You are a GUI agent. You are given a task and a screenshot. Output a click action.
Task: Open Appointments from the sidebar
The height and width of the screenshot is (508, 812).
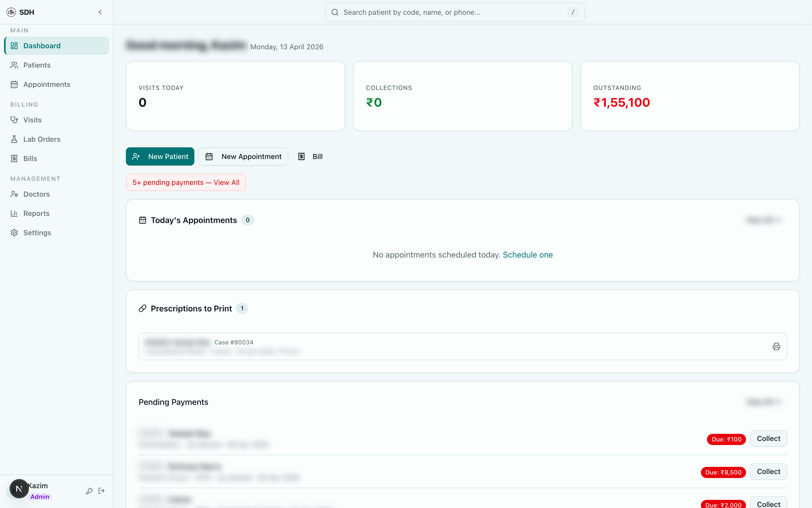coord(56,84)
